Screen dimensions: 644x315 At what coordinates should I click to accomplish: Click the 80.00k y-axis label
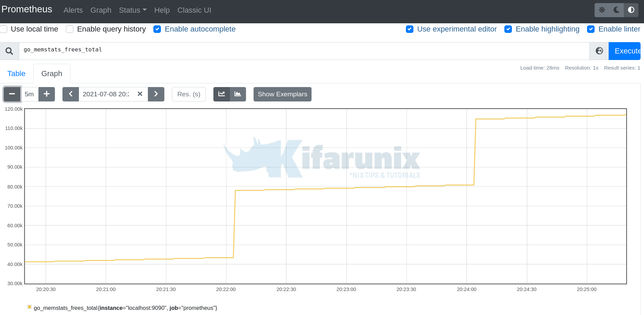click(15, 187)
